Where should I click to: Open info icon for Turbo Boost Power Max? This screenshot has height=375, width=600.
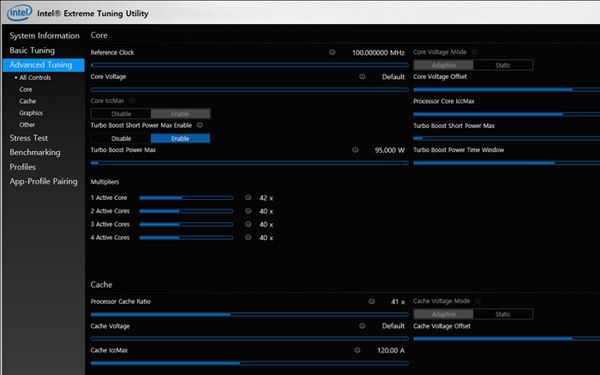[355, 150]
